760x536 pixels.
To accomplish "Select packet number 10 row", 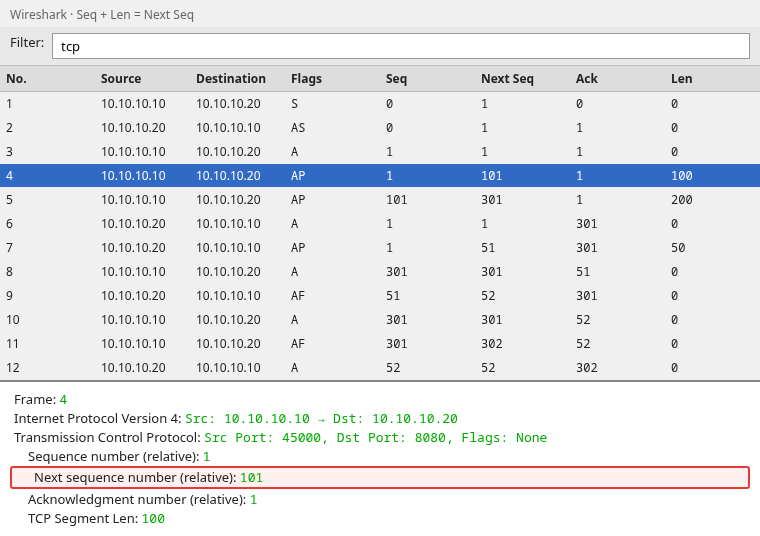I will [x=380, y=320].
